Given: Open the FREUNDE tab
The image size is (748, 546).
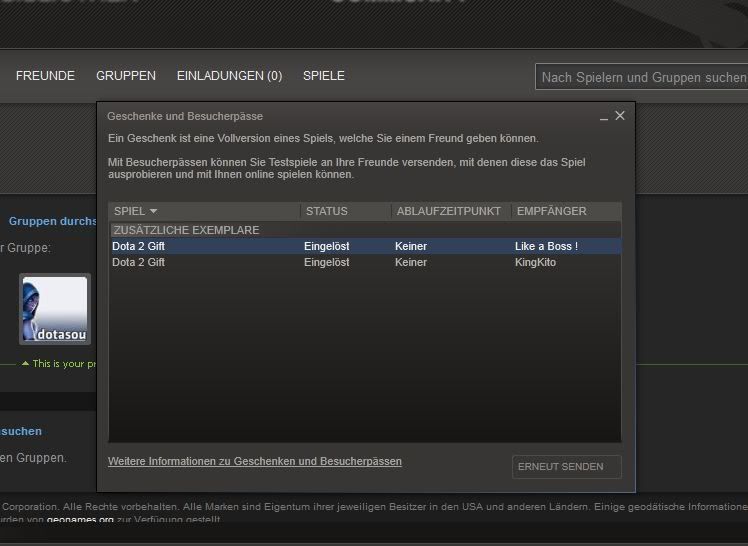Looking at the screenshot, I should point(45,76).
